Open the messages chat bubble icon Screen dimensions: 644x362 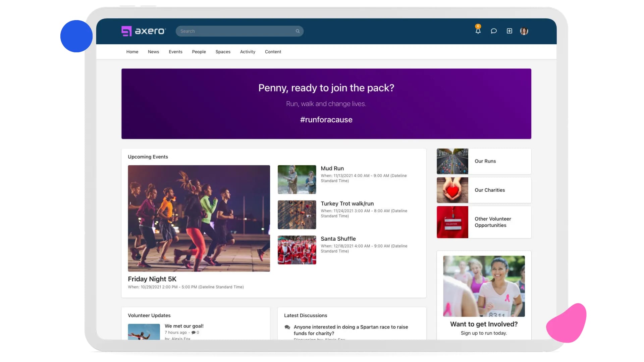[494, 31]
